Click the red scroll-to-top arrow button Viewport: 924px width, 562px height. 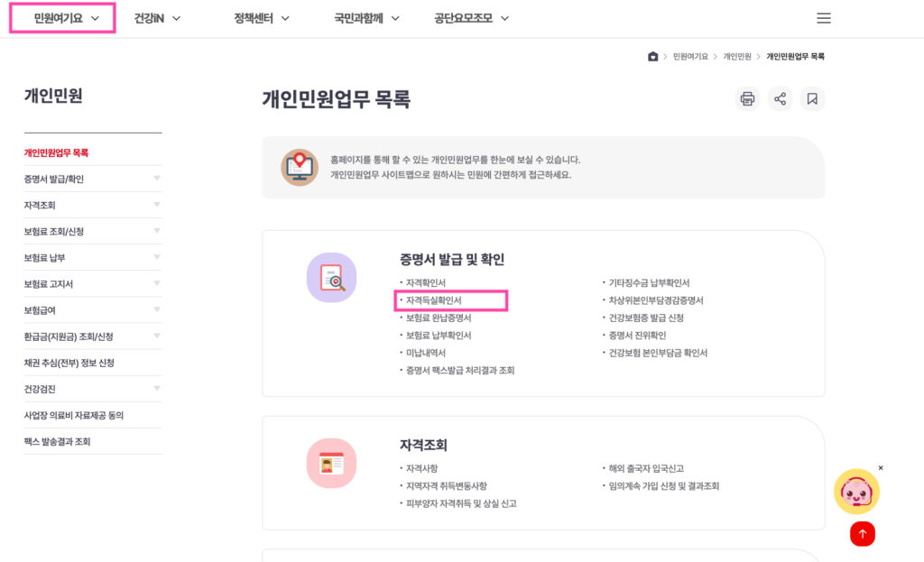tap(862, 534)
